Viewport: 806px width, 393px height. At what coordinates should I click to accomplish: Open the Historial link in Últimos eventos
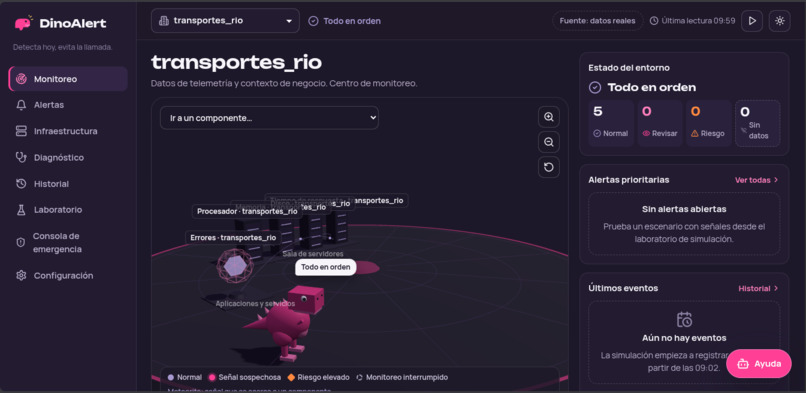(x=759, y=288)
